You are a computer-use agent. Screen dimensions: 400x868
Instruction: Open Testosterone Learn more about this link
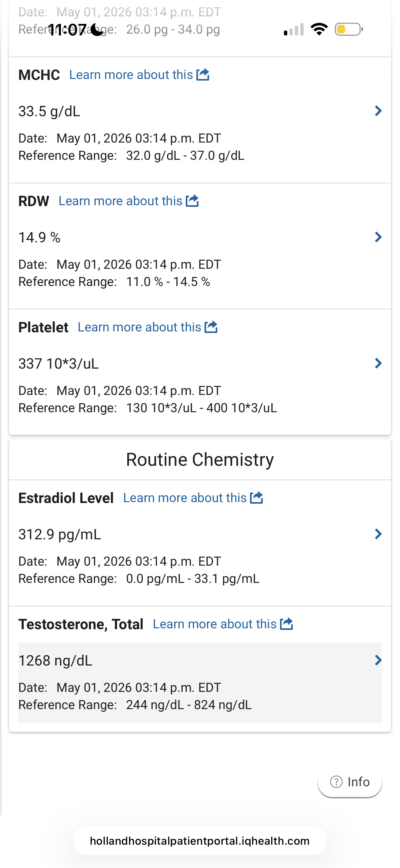click(x=215, y=624)
